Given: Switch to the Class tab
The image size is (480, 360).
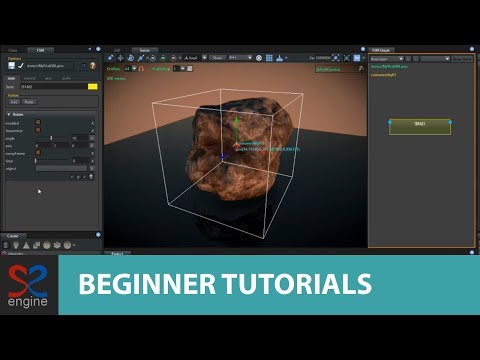Looking at the screenshot, I should click(x=13, y=50).
